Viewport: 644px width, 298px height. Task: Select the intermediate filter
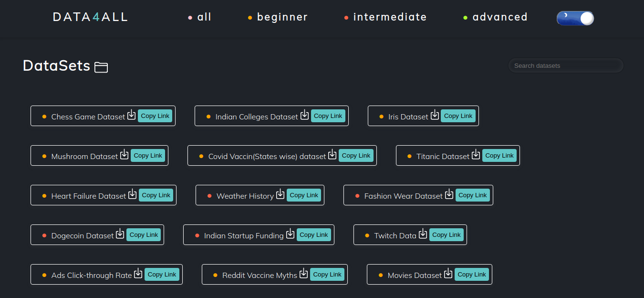tap(389, 17)
